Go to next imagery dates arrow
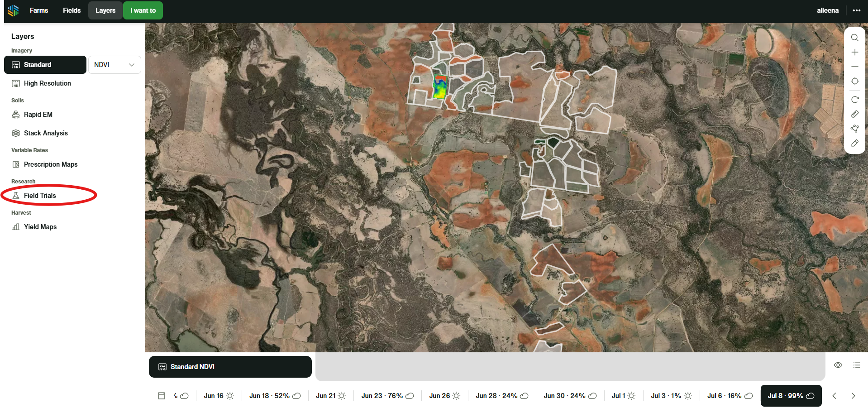The image size is (868, 408). tap(853, 396)
